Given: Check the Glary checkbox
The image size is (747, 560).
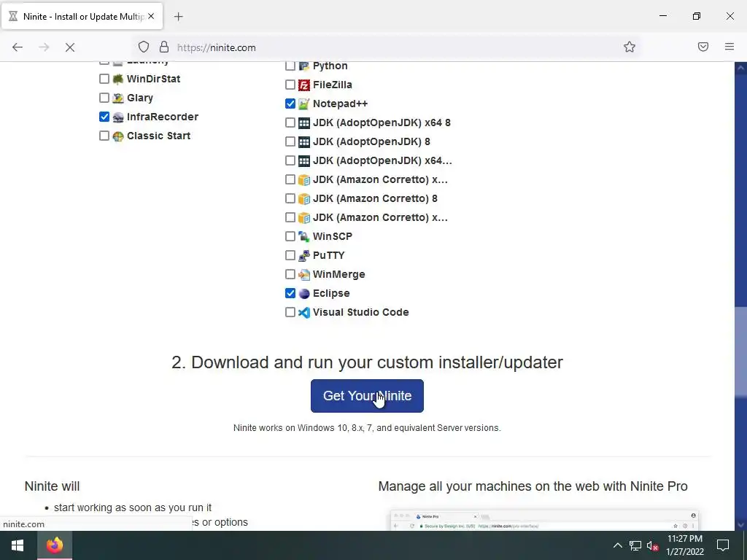Looking at the screenshot, I should click(104, 98).
